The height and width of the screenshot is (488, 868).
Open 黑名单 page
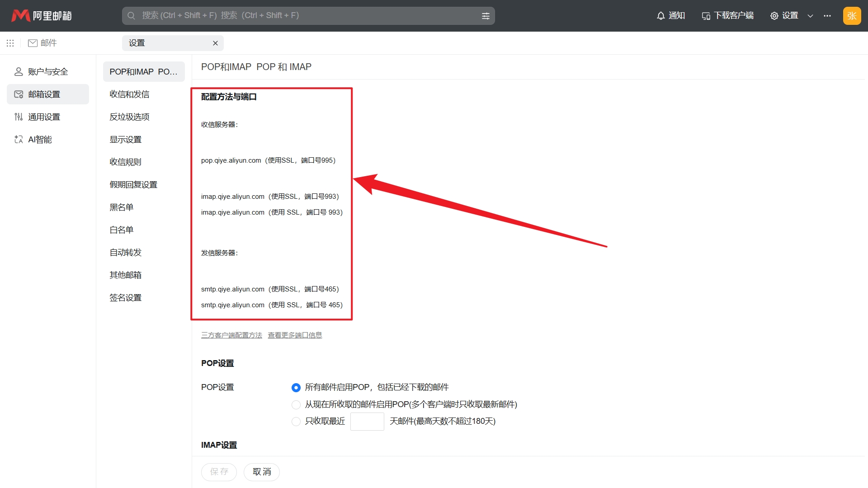point(144,207)
